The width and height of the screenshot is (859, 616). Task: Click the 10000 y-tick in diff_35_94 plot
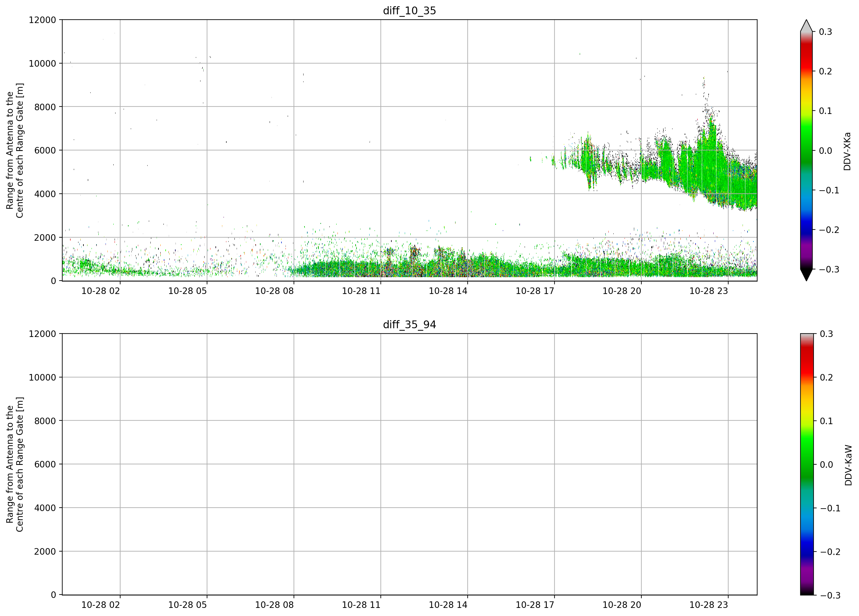[42, 377]
